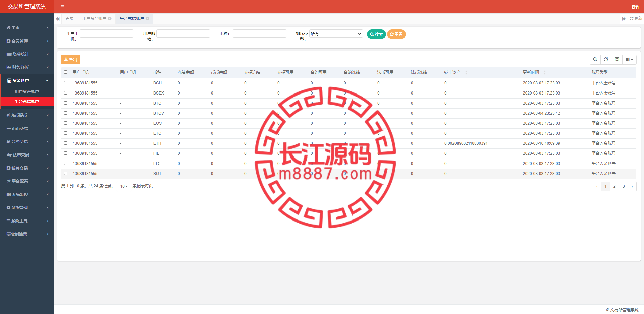Check the BTC row checkbox
Screen dimensions: 644x314
[x=66, y=103]
